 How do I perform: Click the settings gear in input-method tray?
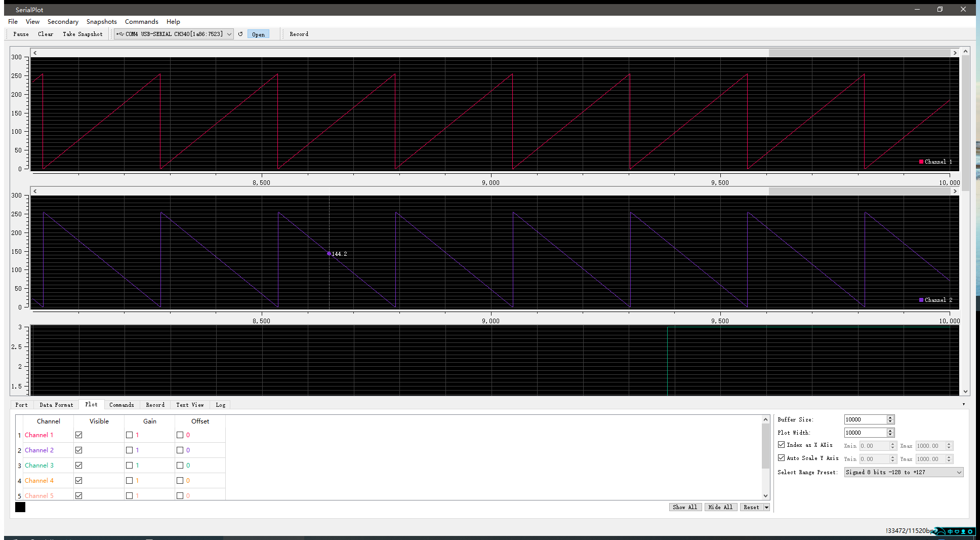pyautogui.click(x=970, y=531)
